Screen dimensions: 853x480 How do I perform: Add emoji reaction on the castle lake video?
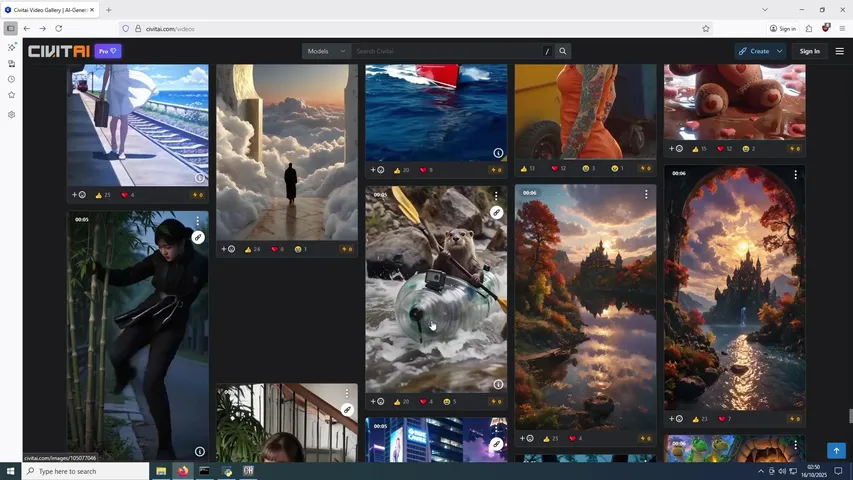pos(526,438)
